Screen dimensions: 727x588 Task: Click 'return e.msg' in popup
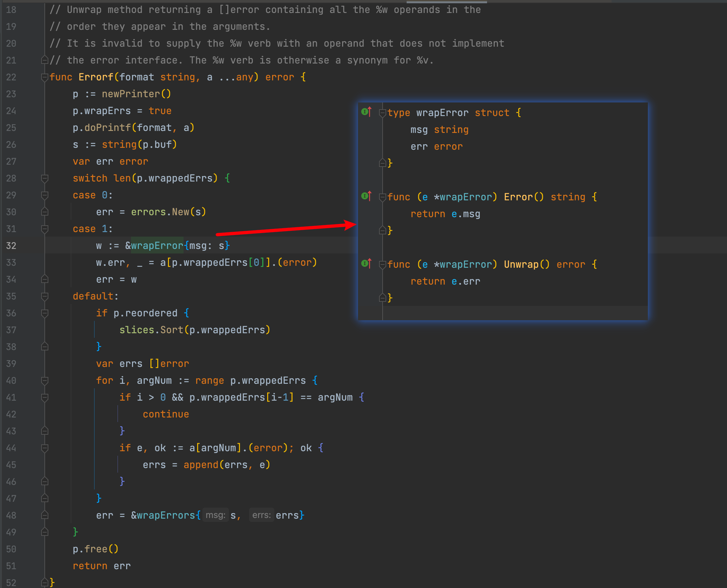coord(445,214)
